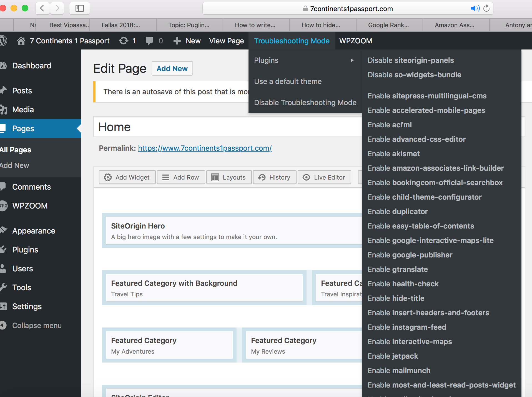Screen dimensions: 532x397
Task: Choose Enable easy-table-of-contents
Action: pos(421,226)
